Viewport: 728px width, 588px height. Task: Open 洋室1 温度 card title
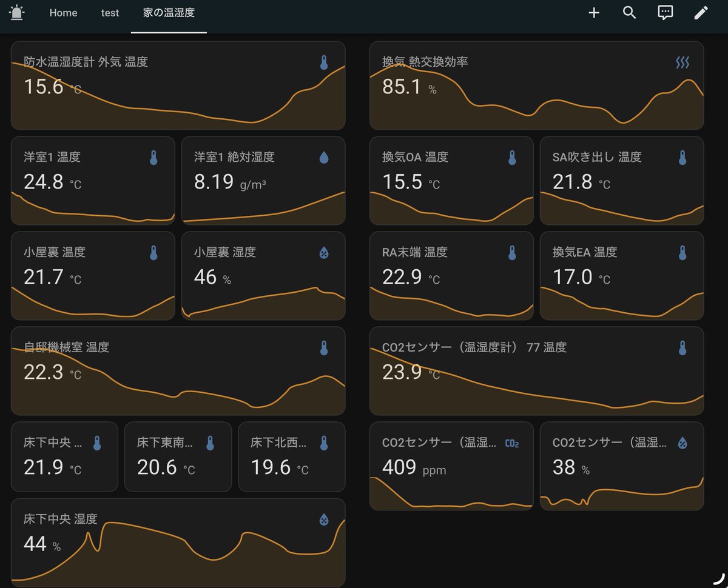[x=52, y=157]
